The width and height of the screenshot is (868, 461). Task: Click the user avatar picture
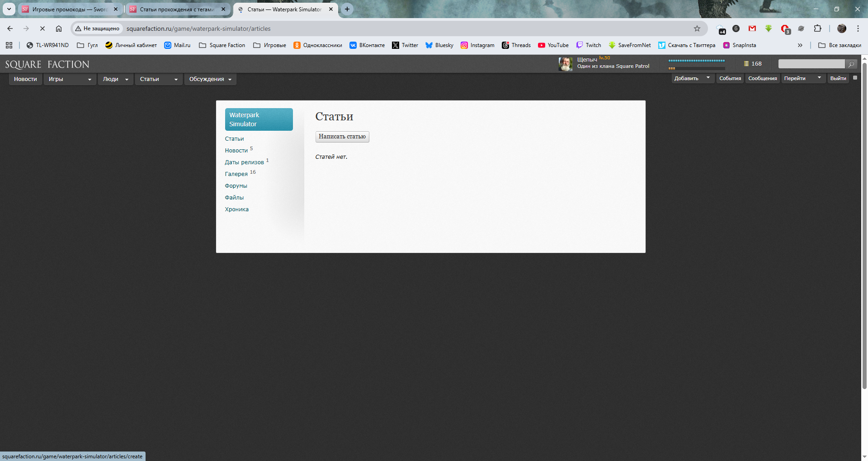point(565,64)
